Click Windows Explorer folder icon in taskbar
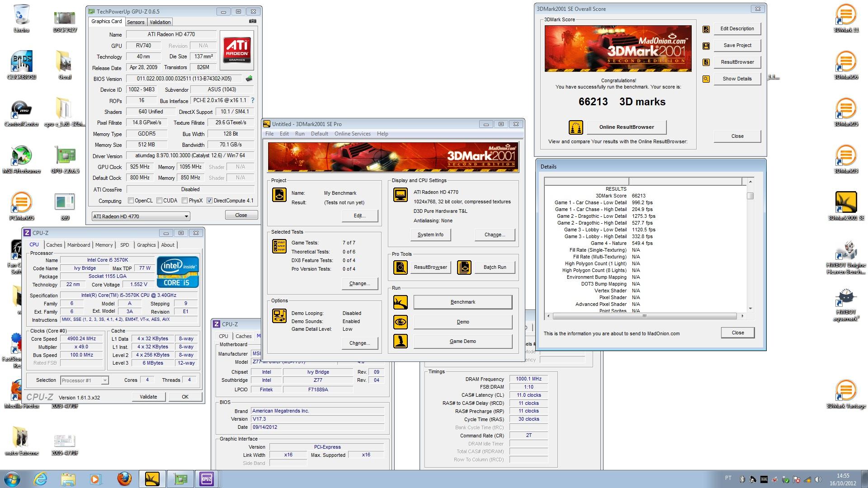Screen dimensions: 868x488 (x=68, y=479)
